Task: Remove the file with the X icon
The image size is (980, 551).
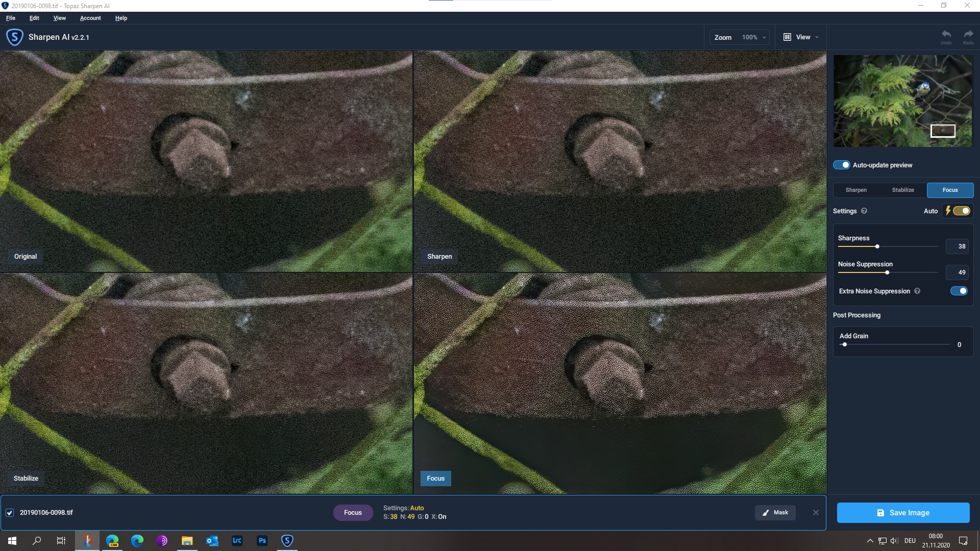Action: click(816, 513)
